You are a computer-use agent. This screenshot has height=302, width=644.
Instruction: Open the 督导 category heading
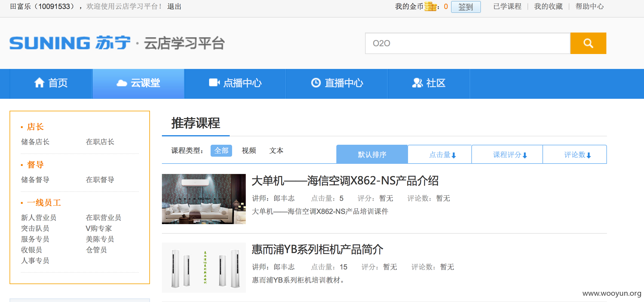coord(35,165)
